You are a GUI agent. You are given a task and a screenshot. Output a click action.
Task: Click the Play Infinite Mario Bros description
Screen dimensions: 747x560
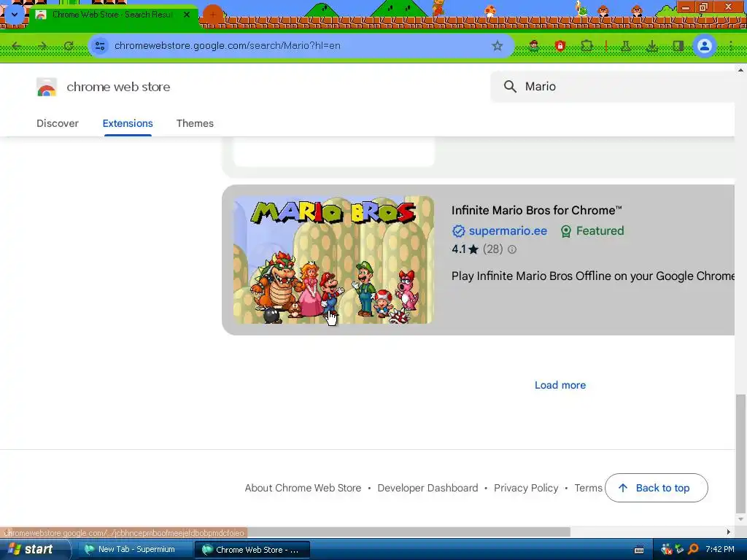592,276
